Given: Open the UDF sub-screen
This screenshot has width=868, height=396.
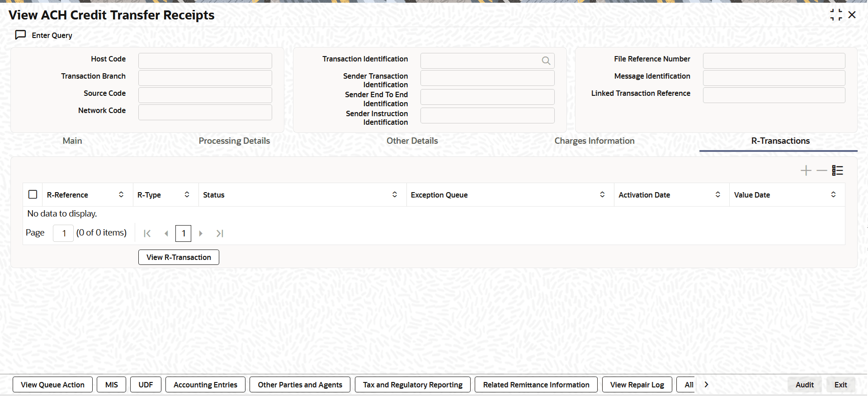Looking at the screenshot, I should (x=146, y=385).
